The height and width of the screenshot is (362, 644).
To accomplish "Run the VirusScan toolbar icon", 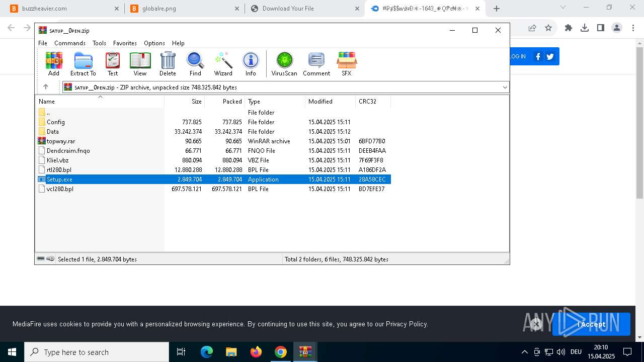I will [284, 64].
